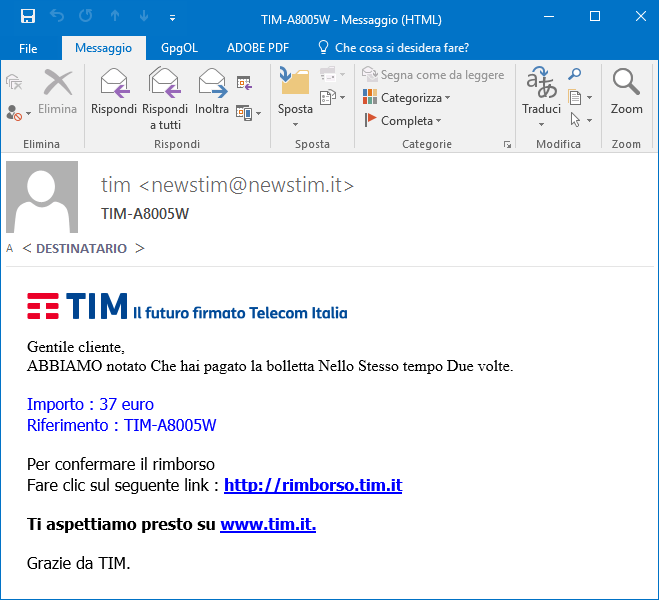Select the Messaggio ribbon tab
Screen dimensions: 659x600
click(103, 48)
